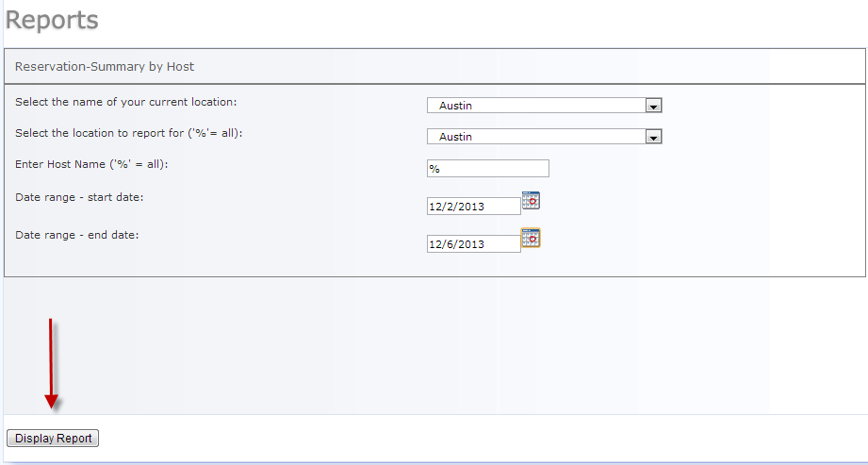Focus the Host Name input field

(x=487, y=169)
